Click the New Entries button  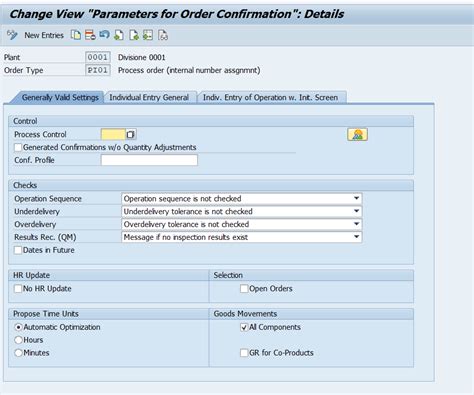click(44, 35)
